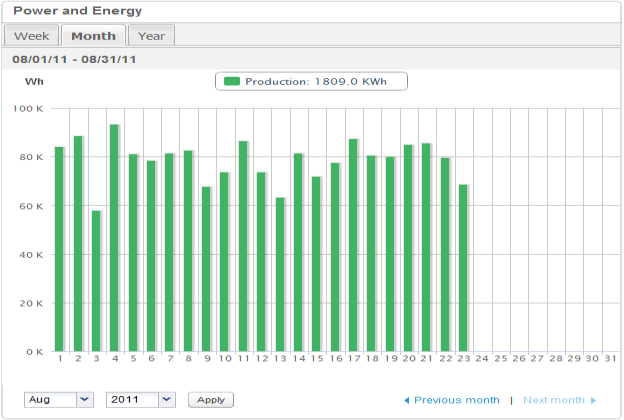Viewport: 624px width, 420px height.
Task: Click the date range 08/01/11 - 08/31/11
Action: coord(74,60)
